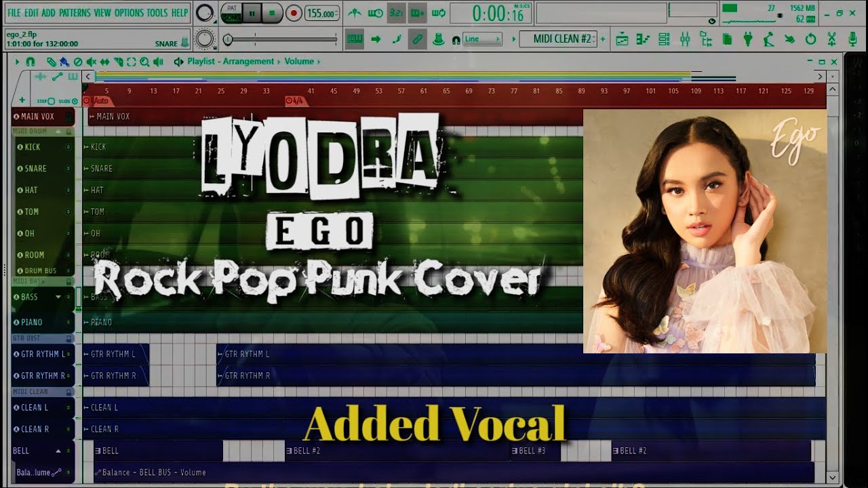Open the MIDI CLEAN #2 pattern selector
This screenshot has height=488, width=868.
558,39
